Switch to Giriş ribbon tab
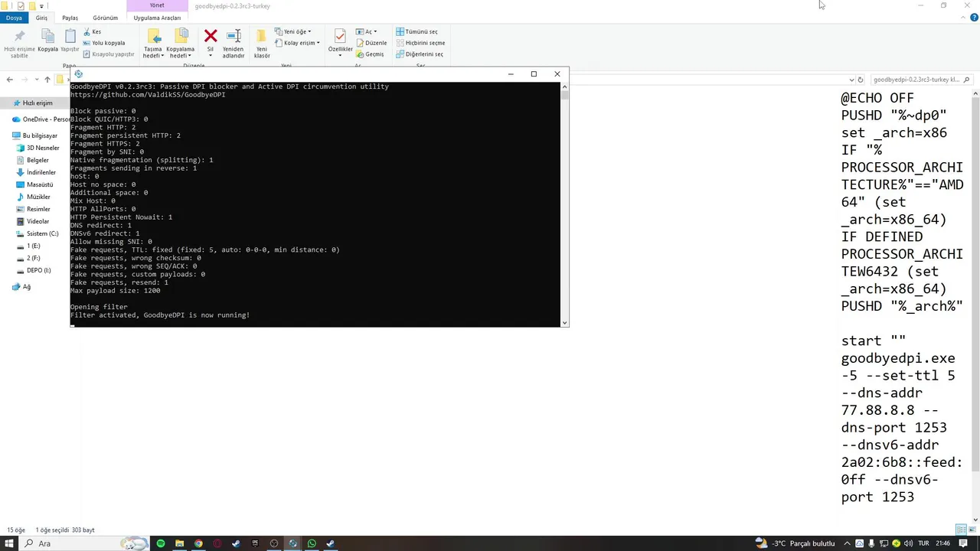 [41, 18]
